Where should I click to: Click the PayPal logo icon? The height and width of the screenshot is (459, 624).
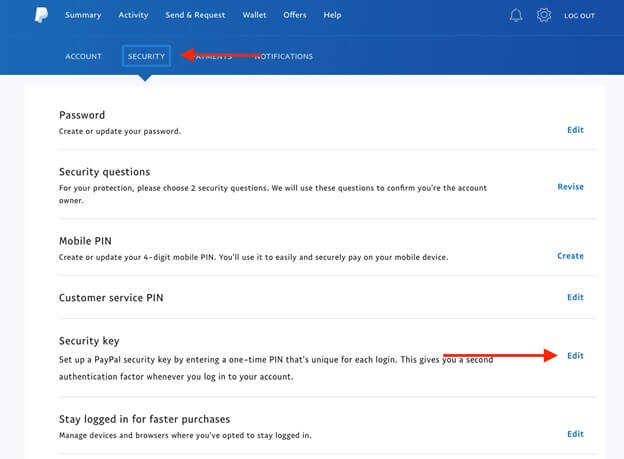41,15
